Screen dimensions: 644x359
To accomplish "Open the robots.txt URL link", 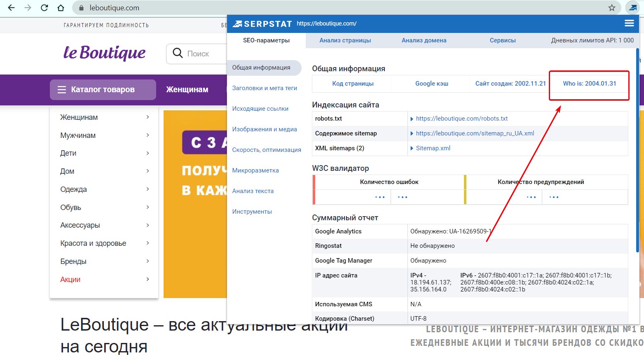I will (x=462, y=119).
